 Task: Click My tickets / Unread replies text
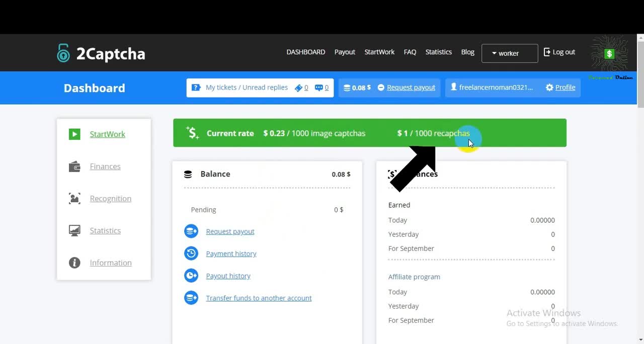247,88
